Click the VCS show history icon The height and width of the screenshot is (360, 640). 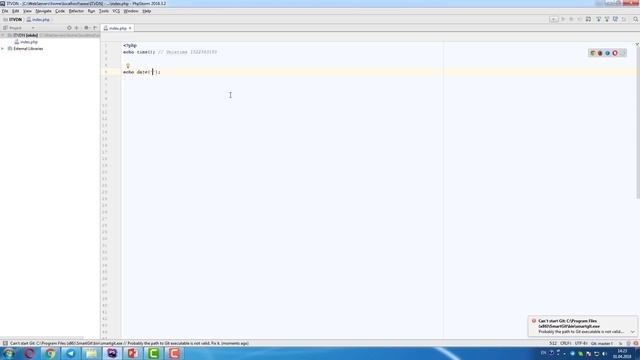click(x=616, y=19)
